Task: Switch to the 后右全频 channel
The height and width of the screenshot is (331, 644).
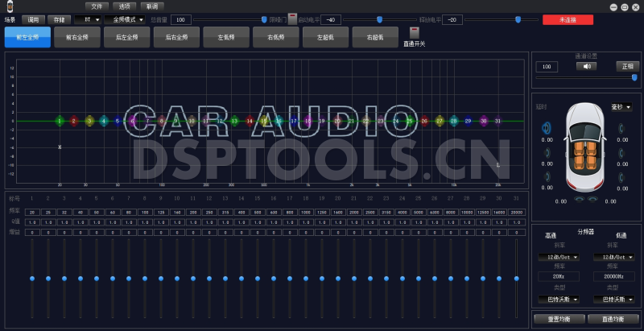Action: tap(176, 37)
